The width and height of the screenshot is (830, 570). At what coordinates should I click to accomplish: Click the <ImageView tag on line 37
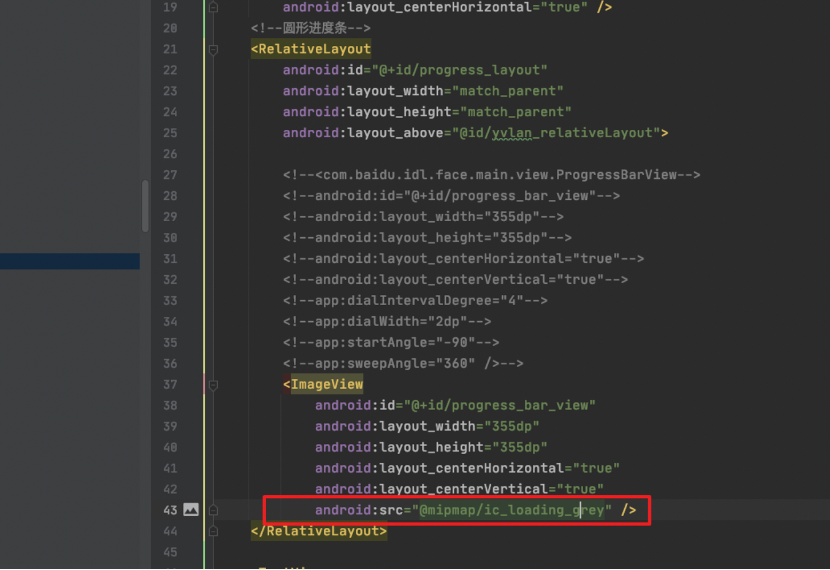click(323, 384)
